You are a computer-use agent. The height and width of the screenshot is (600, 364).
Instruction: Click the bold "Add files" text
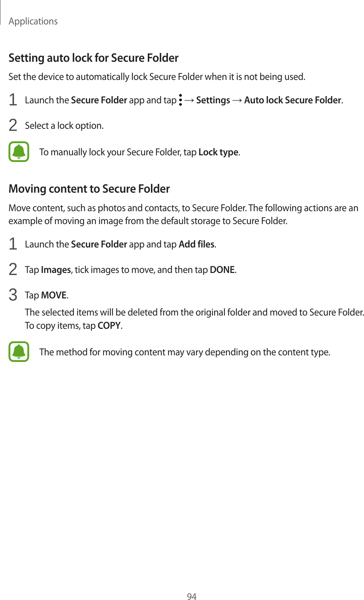[196, 244]
